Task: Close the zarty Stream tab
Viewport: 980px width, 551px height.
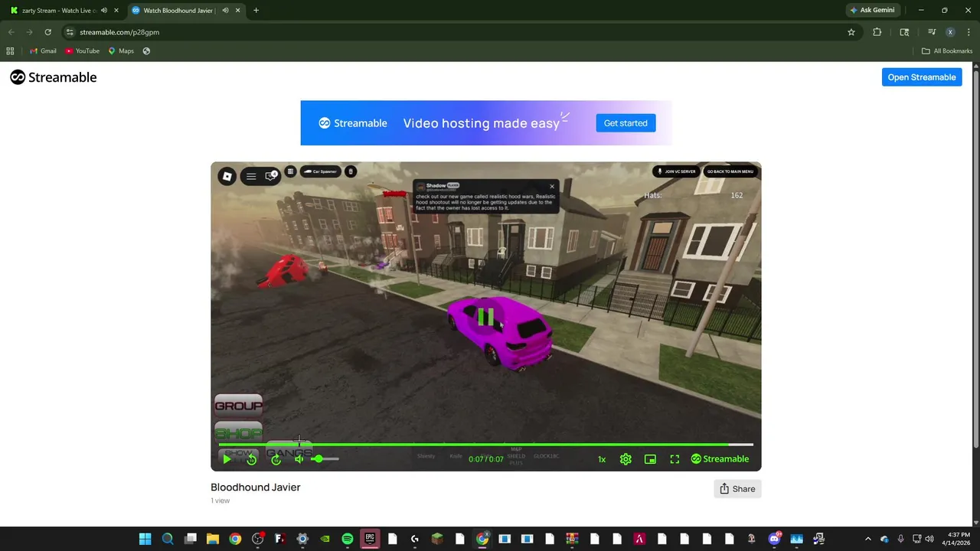Action: 116,11
